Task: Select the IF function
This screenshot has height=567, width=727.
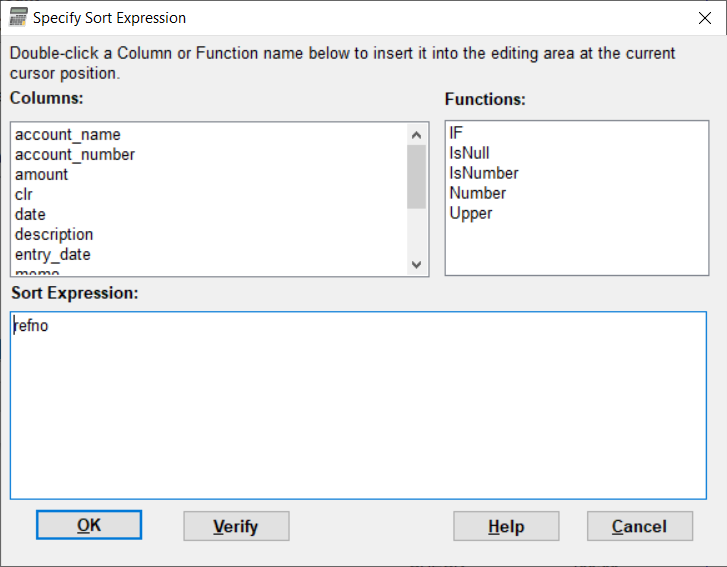Action: pyautogui.click(x=457, y=133)
